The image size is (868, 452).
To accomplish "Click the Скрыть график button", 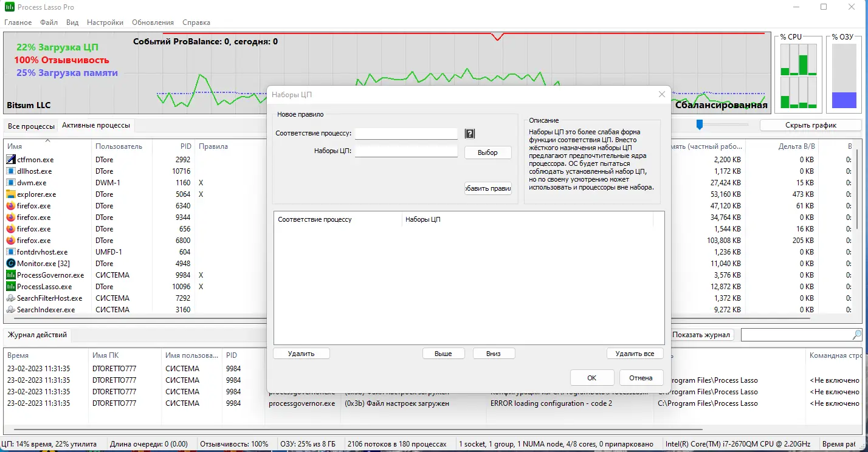I will [811, 125].
